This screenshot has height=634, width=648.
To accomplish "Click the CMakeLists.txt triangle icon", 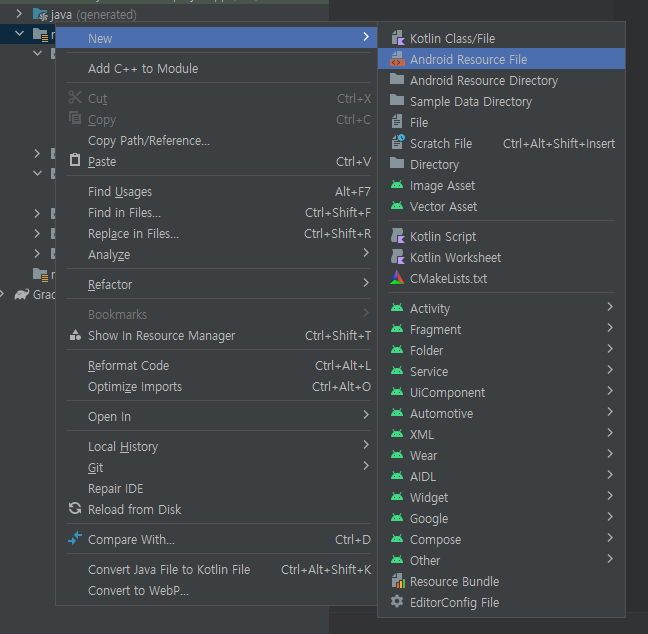I will [397, 278].
